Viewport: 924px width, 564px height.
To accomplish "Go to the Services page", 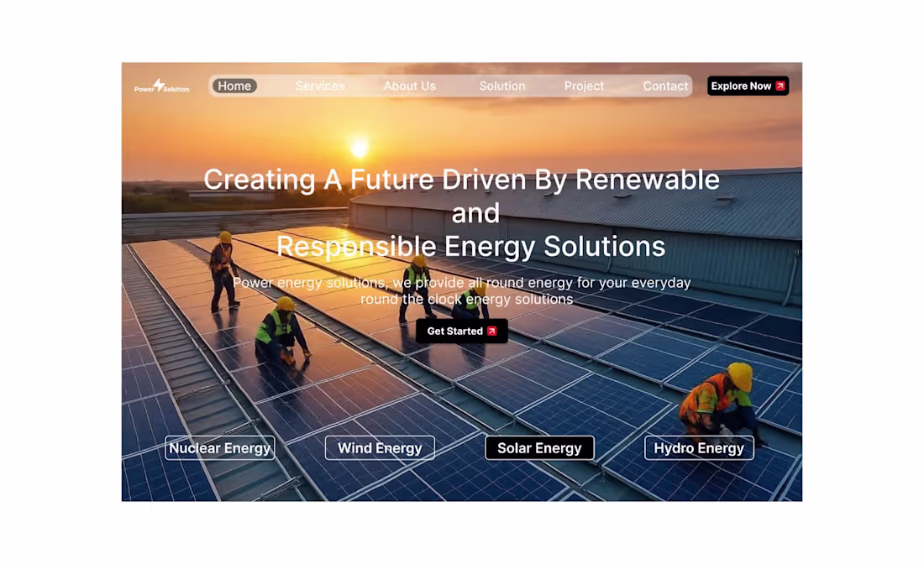I will 320,86.
